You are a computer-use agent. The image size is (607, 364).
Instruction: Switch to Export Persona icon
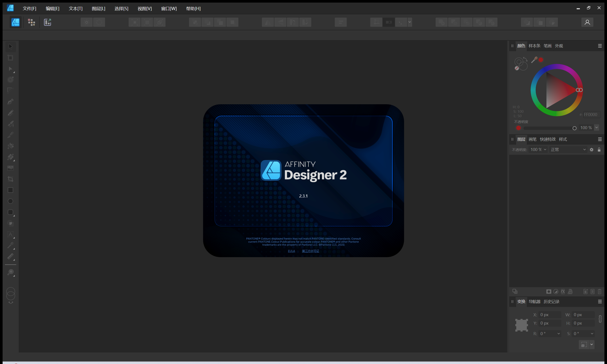[47, 22]
